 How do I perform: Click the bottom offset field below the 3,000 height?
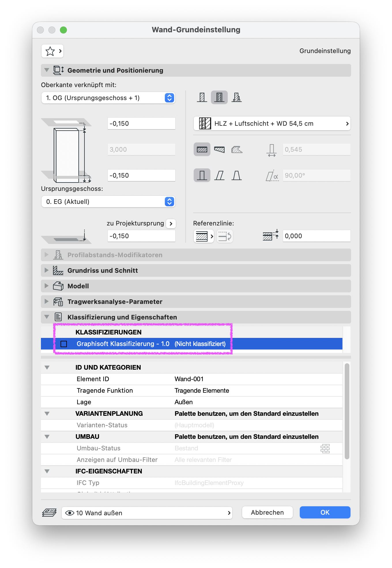coord(142,175)
